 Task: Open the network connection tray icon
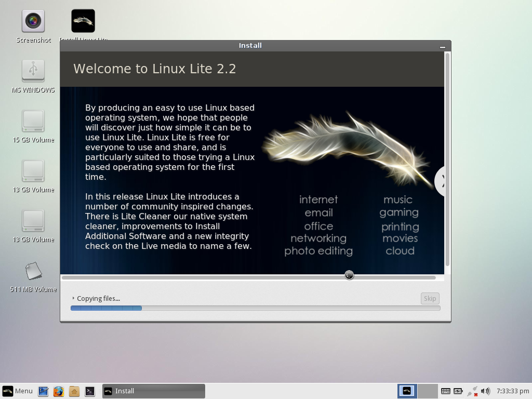pyautogui.click(x=473, y=391)
